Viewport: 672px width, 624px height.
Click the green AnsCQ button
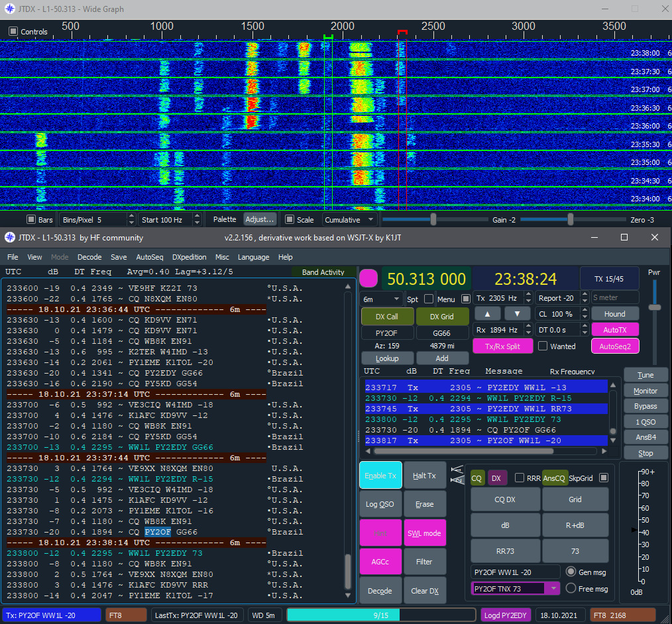click(554, 478)
